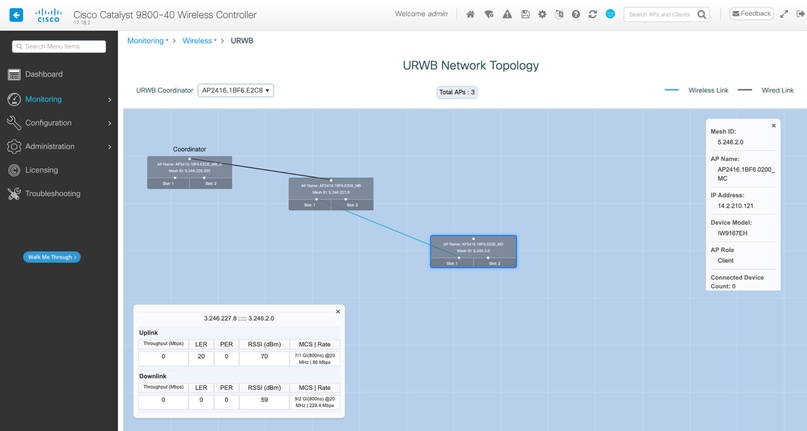
Task: Click device model IW9167EH
Action: 732,233
